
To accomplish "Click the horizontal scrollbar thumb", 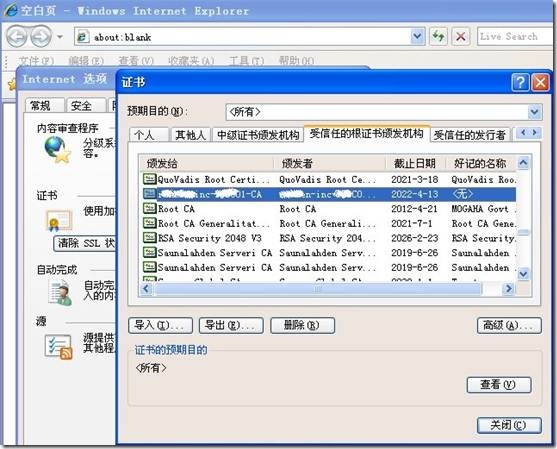I will point(317,289).
